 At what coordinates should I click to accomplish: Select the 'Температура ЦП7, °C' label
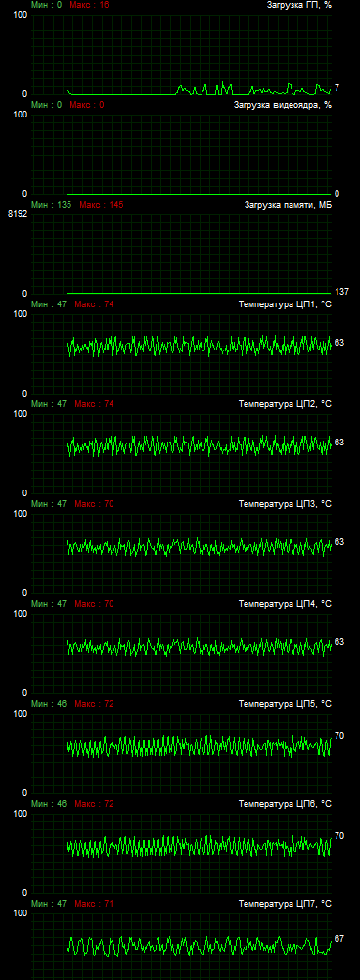click(x=285, y=904)
